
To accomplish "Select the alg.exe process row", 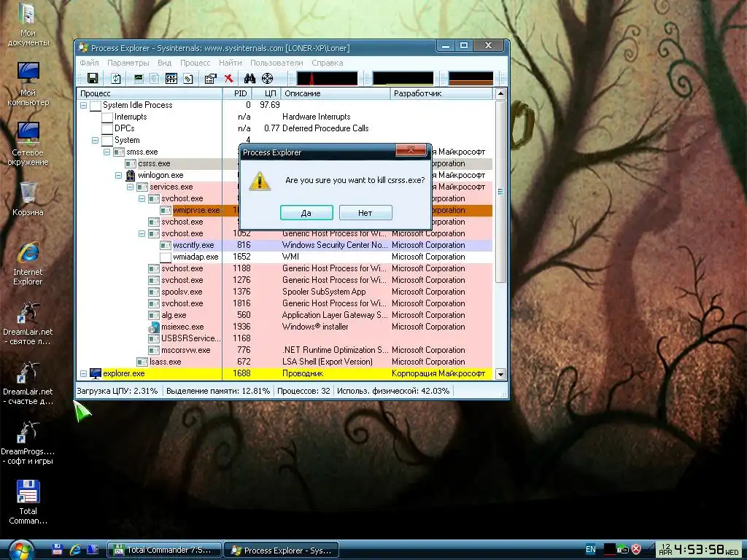I will (284, 315).
